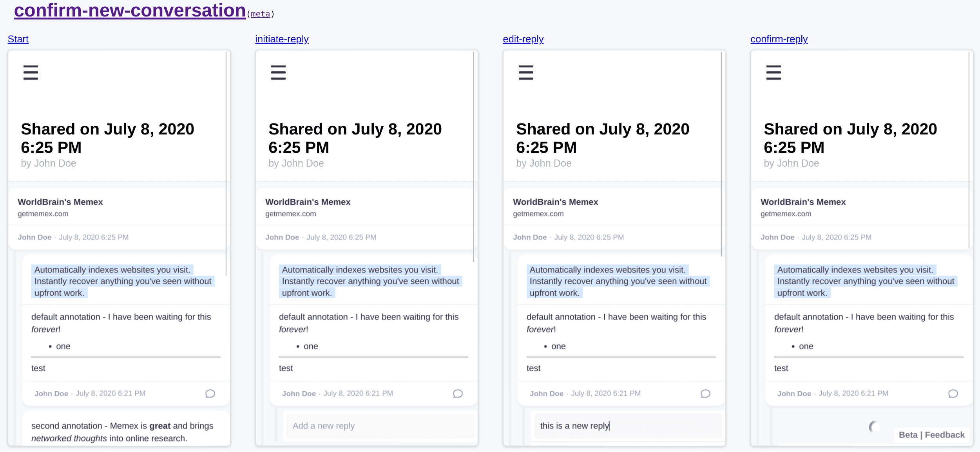This screenshot has width=980, height=452.
Task: Follow the edit-reply step link
Action: 523,39
